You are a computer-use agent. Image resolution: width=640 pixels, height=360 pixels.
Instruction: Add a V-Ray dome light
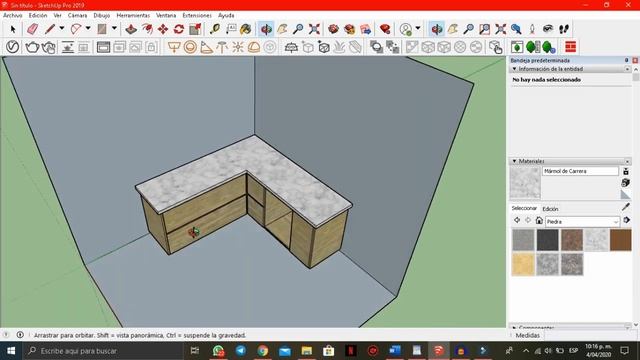coord(254,47)
